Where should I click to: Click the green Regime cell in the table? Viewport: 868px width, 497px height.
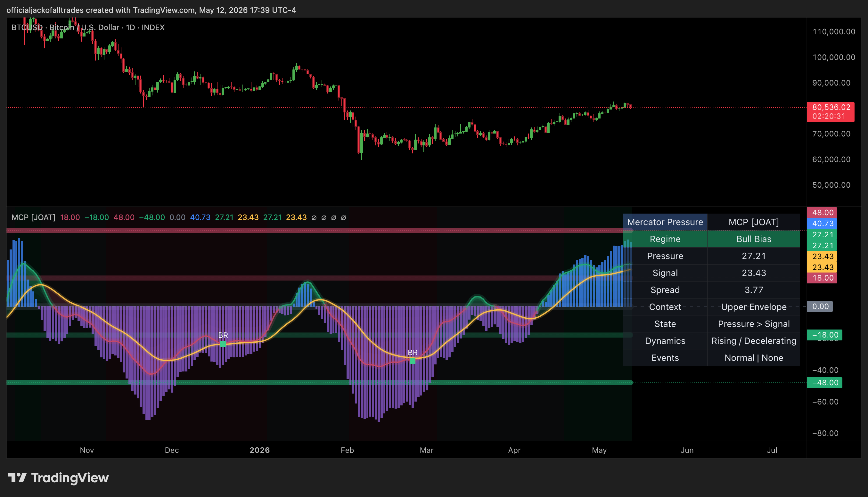(665, 239)
